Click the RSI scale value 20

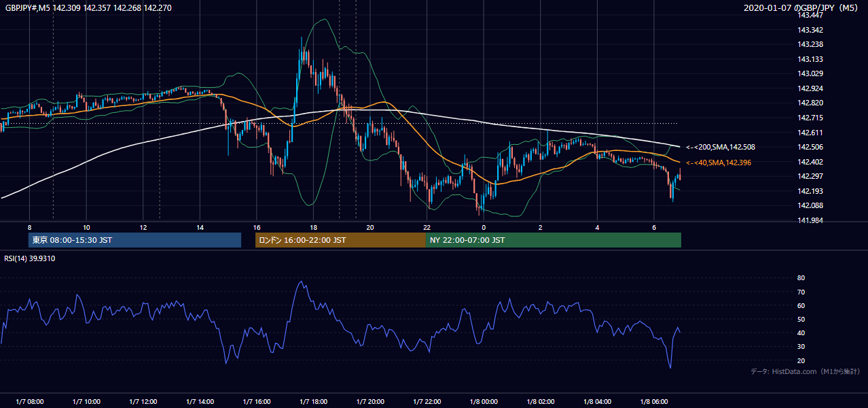[x=801, y=360]
